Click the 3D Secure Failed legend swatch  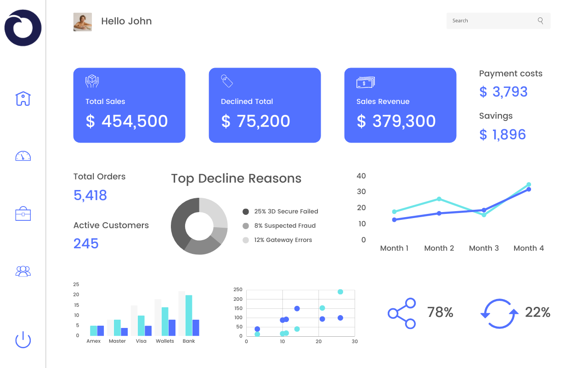click(246, 212)
